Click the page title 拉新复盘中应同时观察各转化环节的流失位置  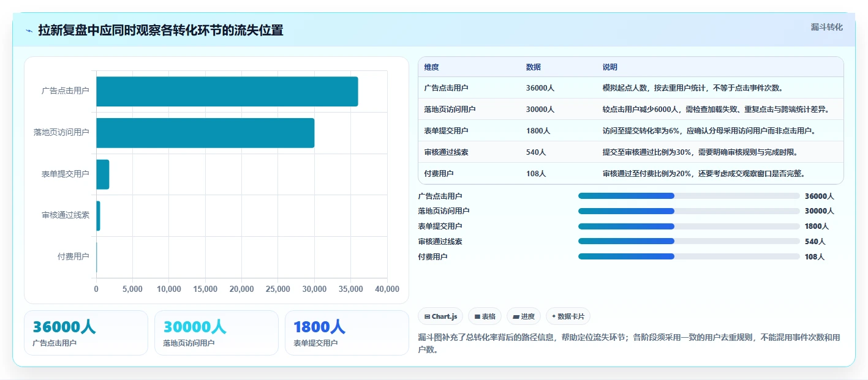(160, 31)
